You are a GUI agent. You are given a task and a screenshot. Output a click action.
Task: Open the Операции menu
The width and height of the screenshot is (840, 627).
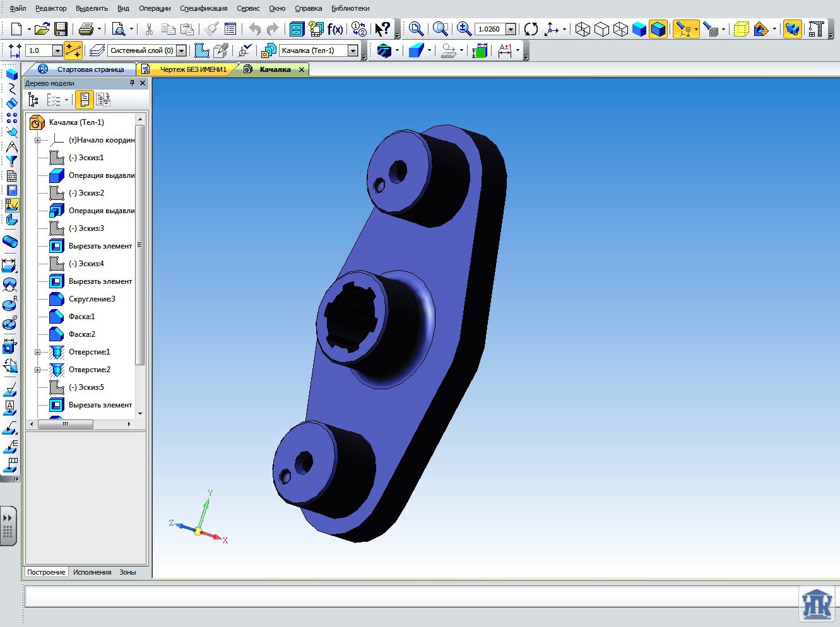[x=155, y=8]
